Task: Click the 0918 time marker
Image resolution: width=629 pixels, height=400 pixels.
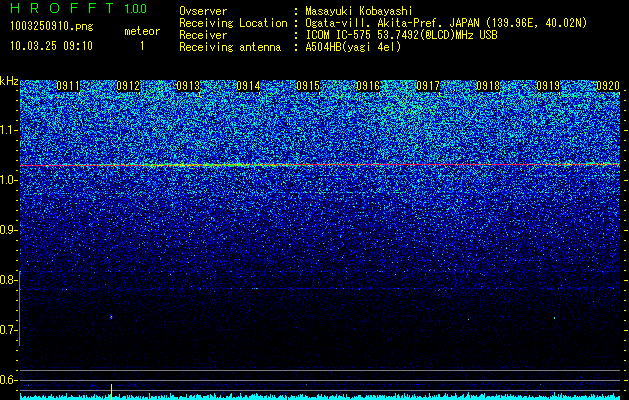Action: pyautogui.click(x=488, y=86)
